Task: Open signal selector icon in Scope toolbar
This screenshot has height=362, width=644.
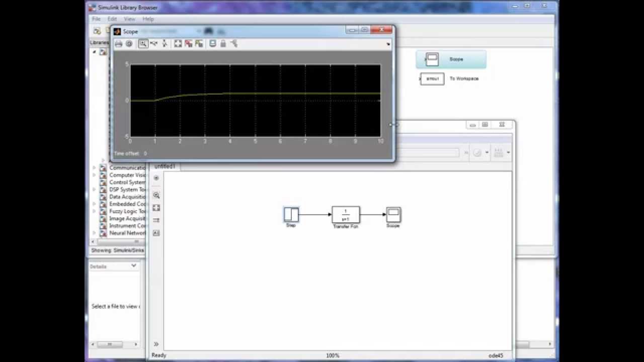Action: coord(234,44)
